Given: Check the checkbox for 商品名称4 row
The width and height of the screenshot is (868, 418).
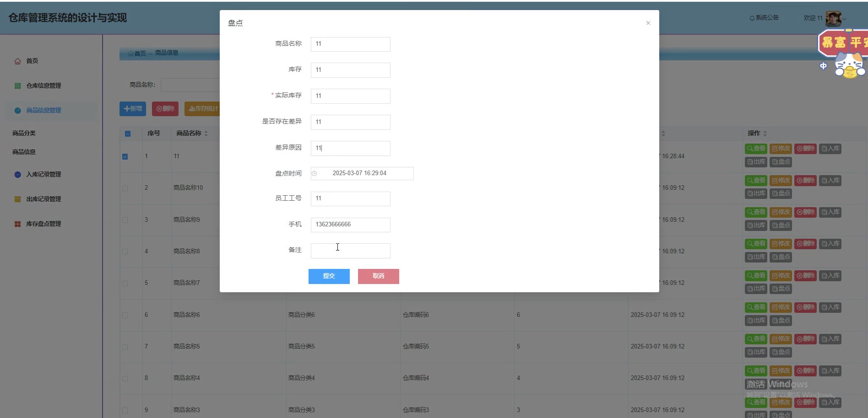Looking at the screenshot, I should point(125,378).
